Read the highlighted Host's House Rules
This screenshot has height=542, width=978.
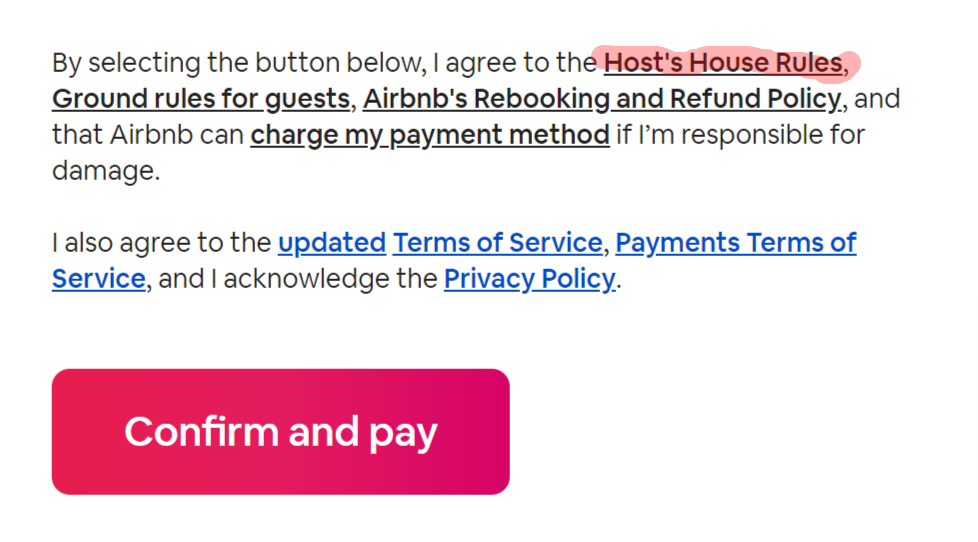723,63
